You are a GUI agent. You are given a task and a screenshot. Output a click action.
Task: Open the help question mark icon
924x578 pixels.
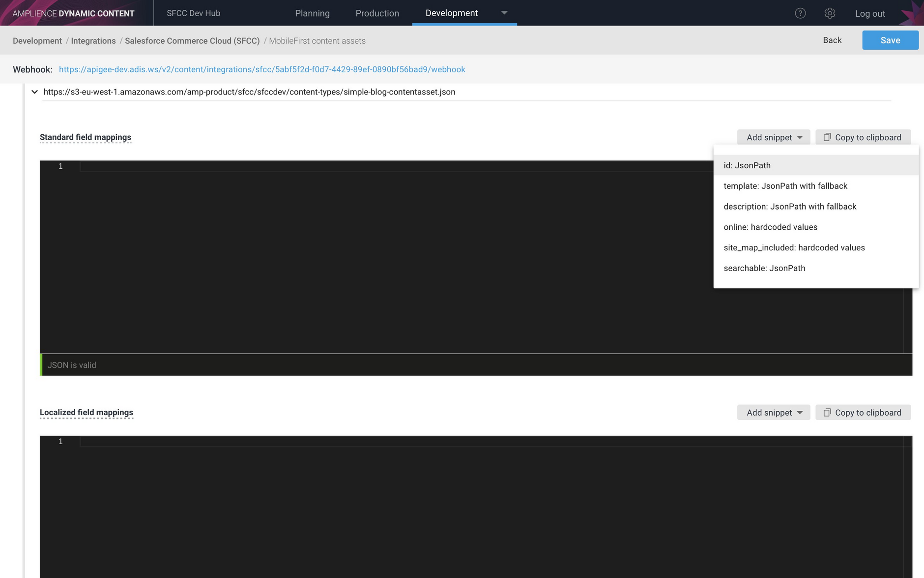800,13
